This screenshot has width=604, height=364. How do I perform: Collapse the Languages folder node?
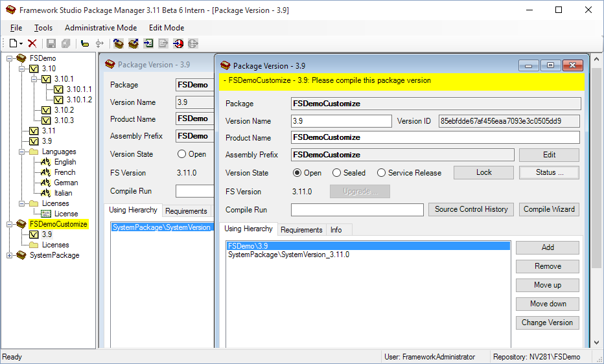click(x=22, y=152)
